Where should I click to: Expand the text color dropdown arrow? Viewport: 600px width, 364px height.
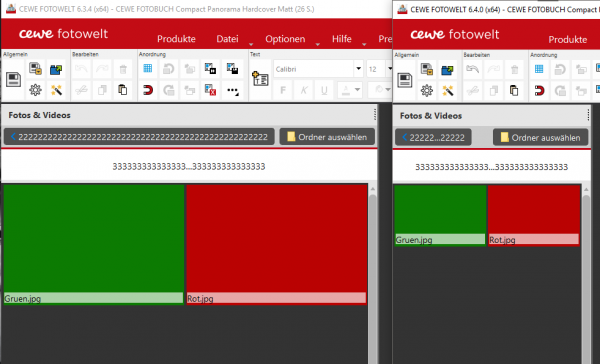click(x=357, y=90)
